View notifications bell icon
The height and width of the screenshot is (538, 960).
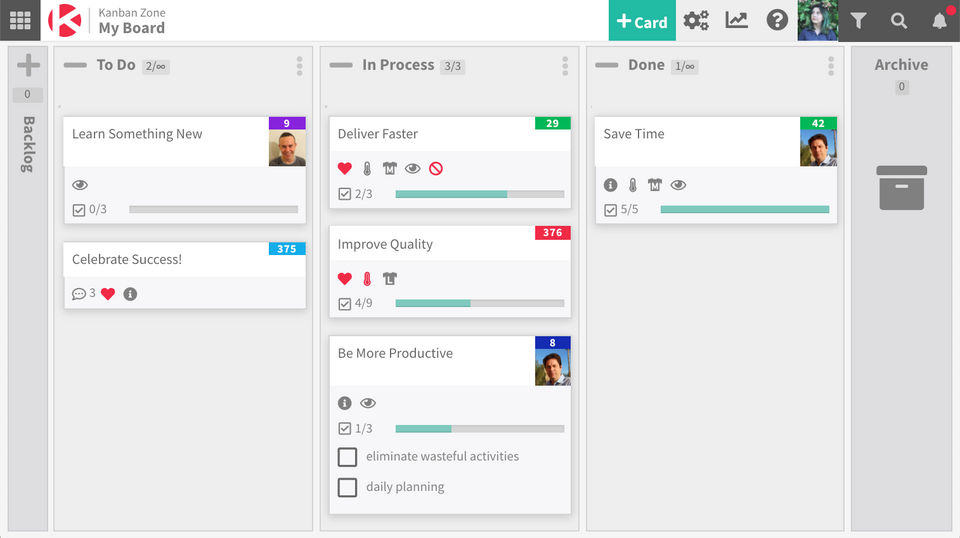click(x=939, y=20)
